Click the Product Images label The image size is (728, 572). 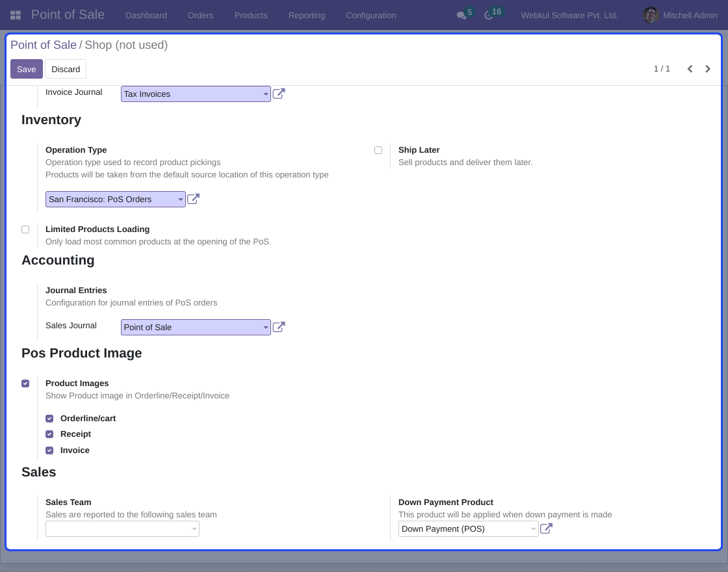77,383
